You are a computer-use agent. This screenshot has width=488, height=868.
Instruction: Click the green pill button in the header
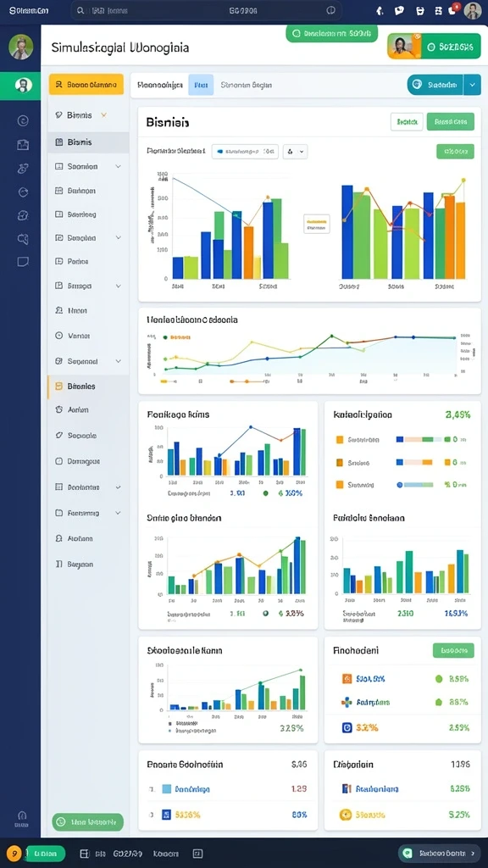tap(331, 33)
